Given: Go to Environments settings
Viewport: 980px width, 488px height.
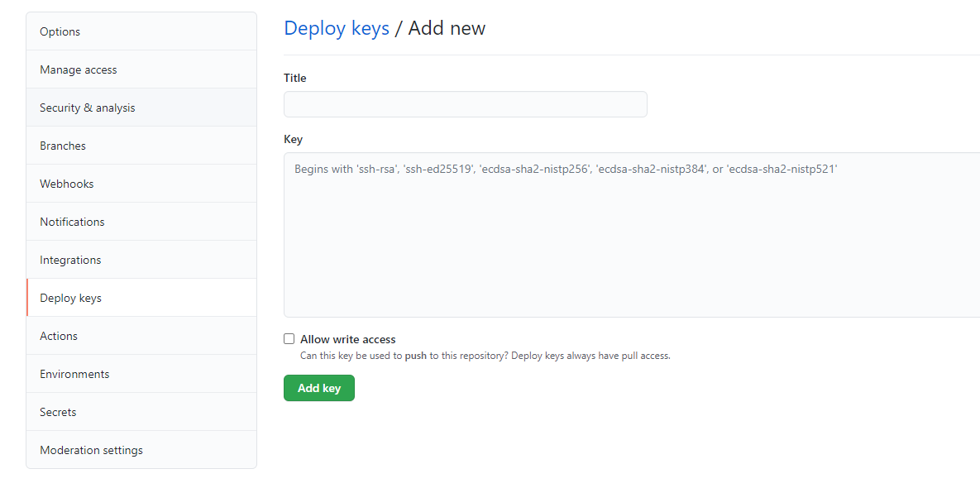Looking at the screenshot, I should click(x=74, y=374).
